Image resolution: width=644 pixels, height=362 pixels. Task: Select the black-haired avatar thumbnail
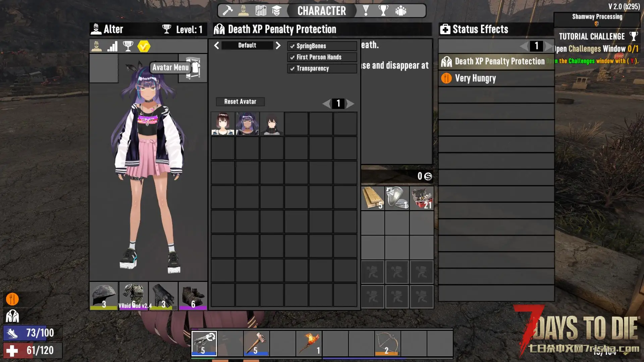pyautogui.click(x=272, y=124)
